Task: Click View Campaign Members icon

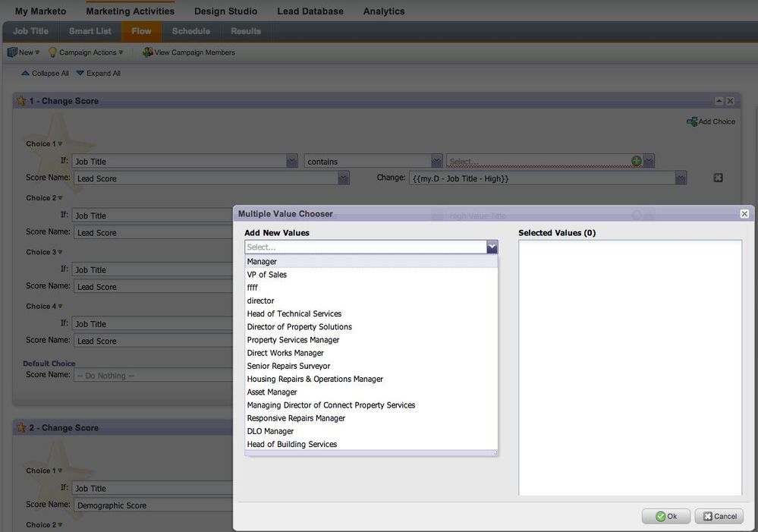Action: point(147,52)
